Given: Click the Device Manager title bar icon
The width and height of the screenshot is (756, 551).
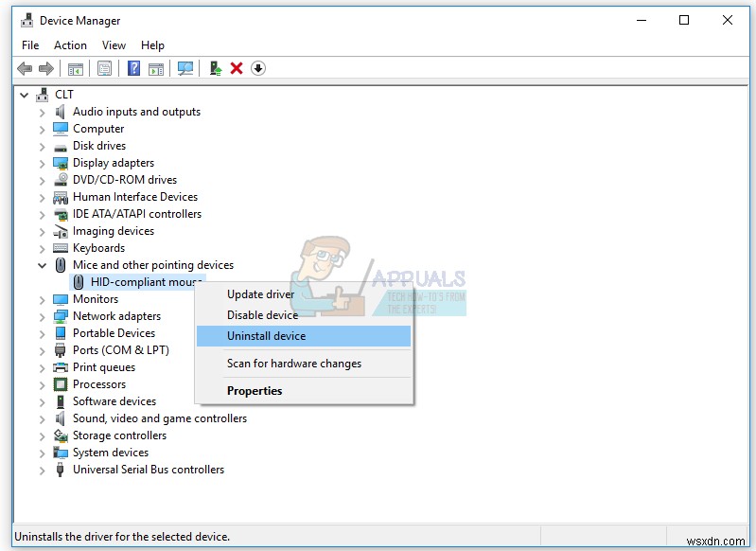Looking at the screenshot, I should pos(27,20).
